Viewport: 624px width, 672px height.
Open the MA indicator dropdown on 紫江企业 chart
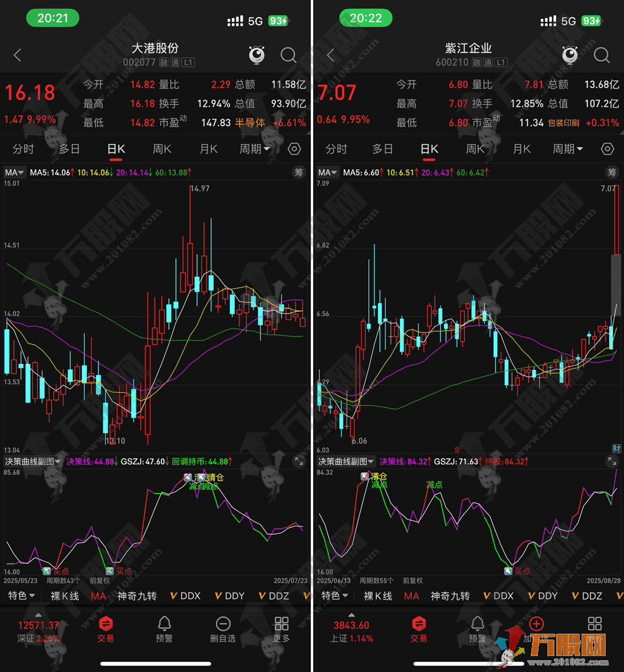pos(327,172)
